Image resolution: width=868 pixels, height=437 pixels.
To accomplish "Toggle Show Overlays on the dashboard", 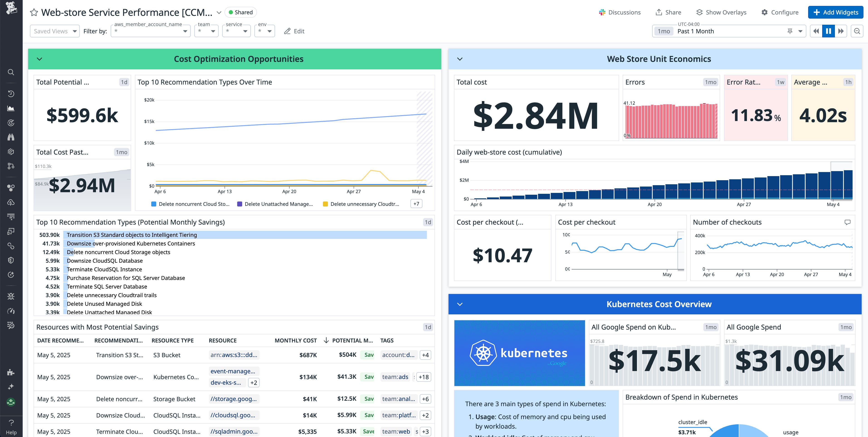I will pos(721,12).
